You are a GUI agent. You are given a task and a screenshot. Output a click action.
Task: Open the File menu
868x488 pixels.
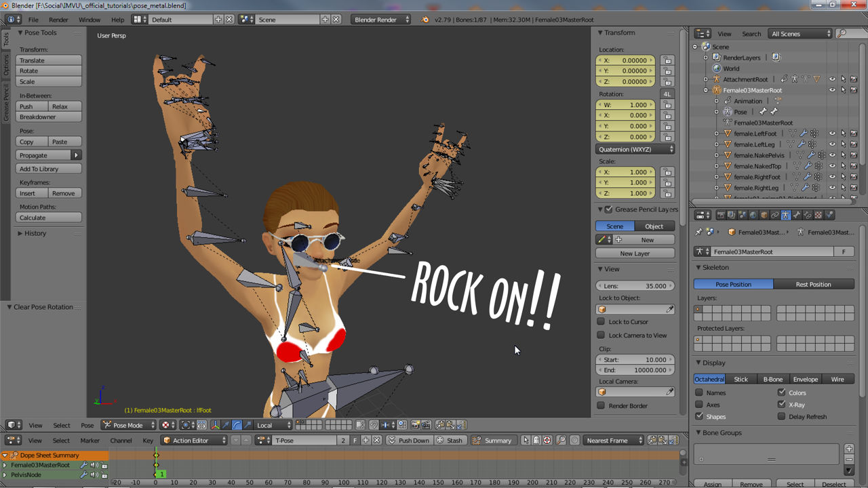33,20
